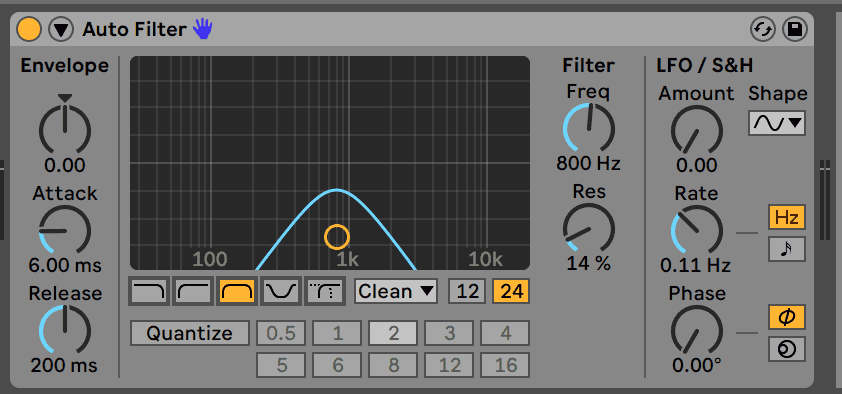Viewport: 842px width, 394px height.
Task: Select quantize value 6
Action: pos(337,365)
